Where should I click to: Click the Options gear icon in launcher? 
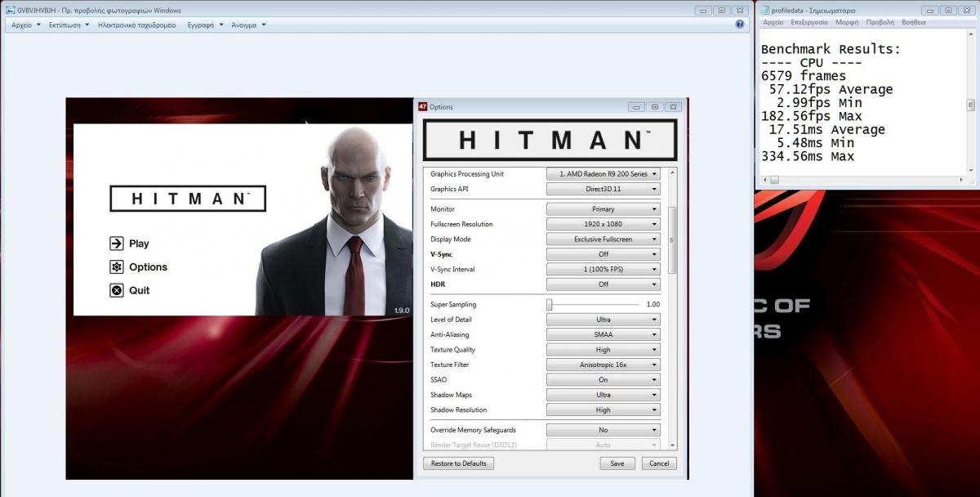click(116, 267)
